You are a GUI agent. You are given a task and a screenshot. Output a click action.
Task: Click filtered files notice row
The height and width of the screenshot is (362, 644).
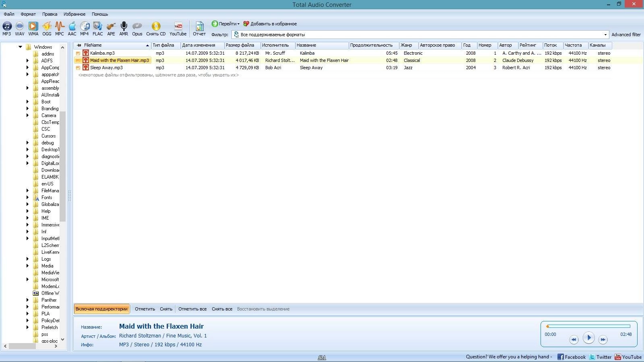click(158, 75)
